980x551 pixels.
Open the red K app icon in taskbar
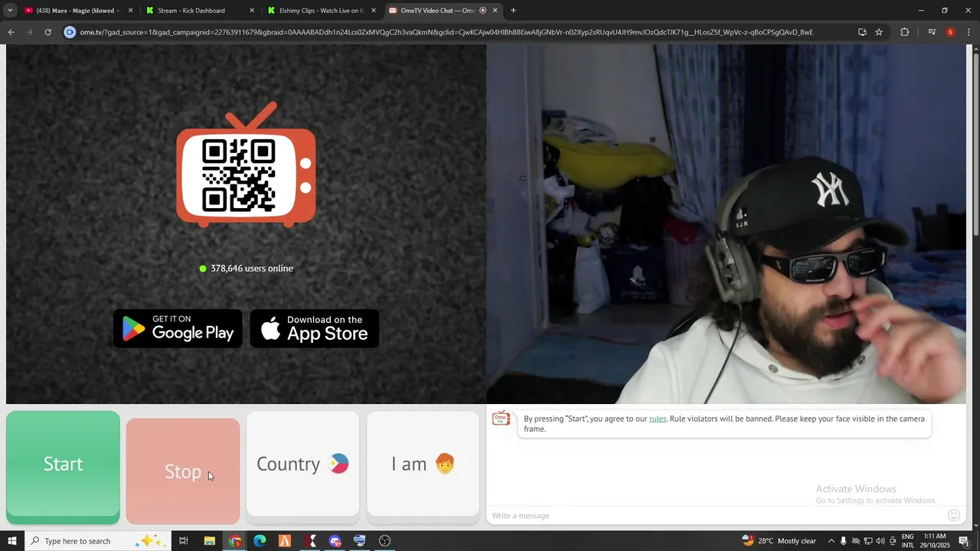click(x=310, y=541)
